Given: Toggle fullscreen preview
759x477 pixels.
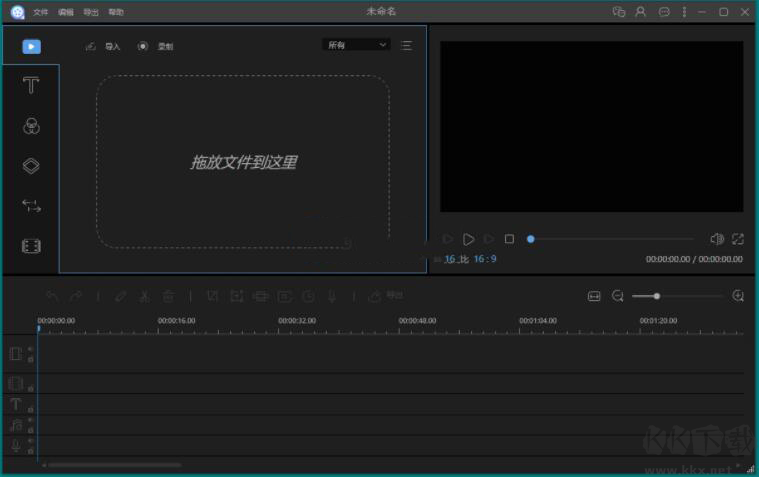Looking at the screenshot, I should 738,239.
